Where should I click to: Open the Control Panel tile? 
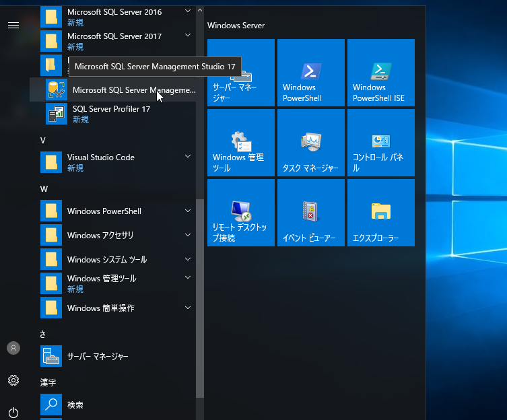(380, 143)
